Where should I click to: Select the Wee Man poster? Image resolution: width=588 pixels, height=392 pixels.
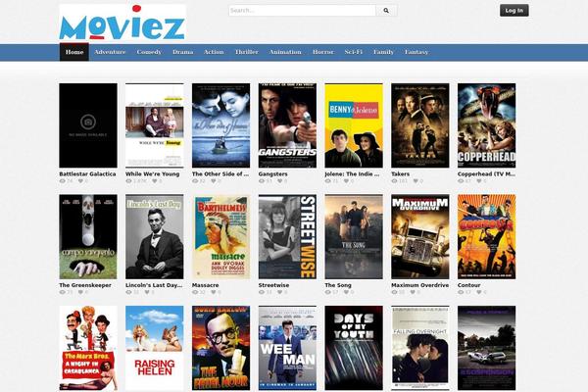pyautogui.click(x=287, y=348)
